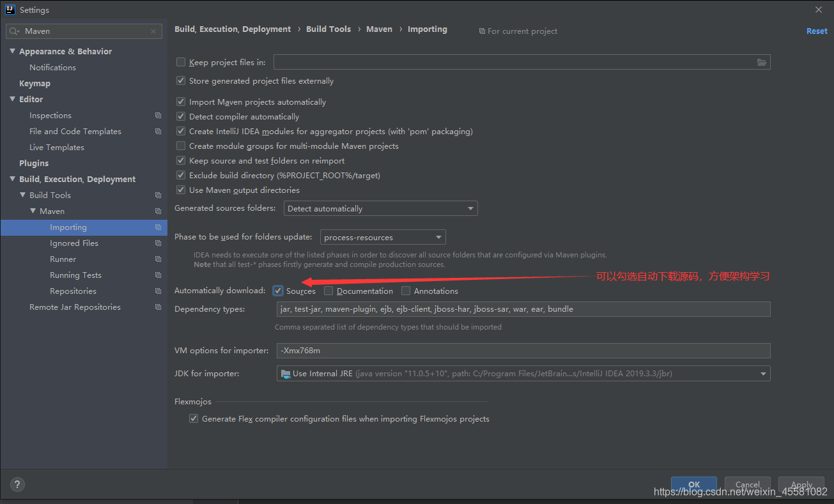
Task: Uncheck automatic download of Sources
Action: click(278, 291)
